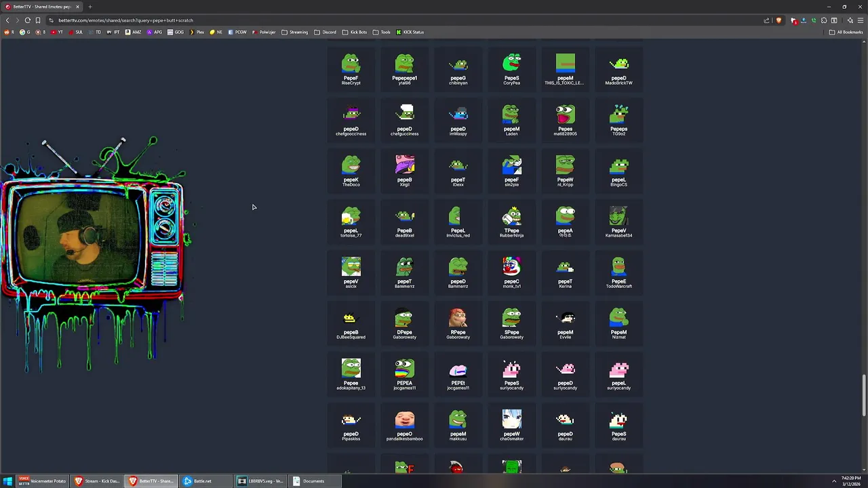
Task: Bookmark this page from the toolbar
Action: pyautogui.click(x=38, y=20)
